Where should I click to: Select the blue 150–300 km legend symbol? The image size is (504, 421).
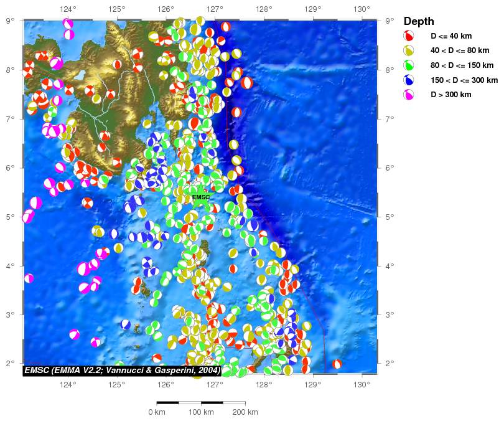(x=409, y=80)
